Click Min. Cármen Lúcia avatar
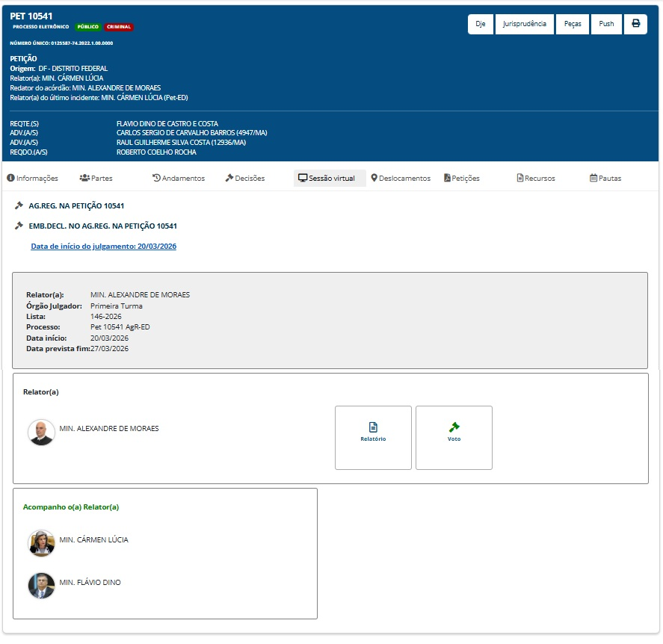Screen dimensions: 663x644 point(41,543)
